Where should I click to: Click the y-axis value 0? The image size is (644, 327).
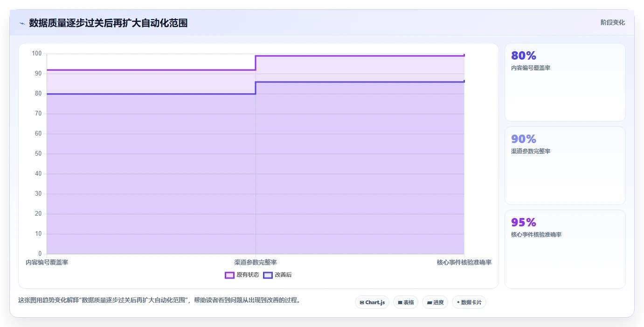[40, 254]
